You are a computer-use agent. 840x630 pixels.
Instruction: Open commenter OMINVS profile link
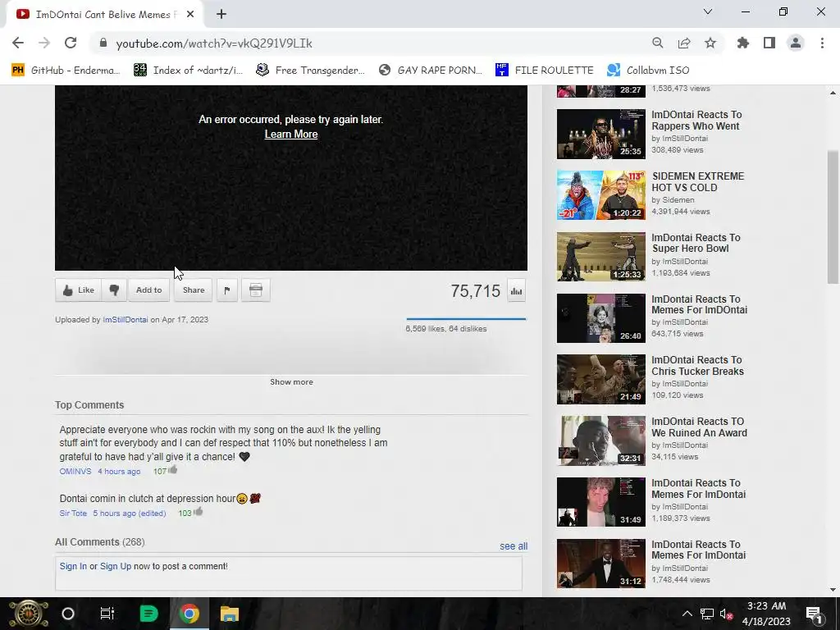pyautogui.click(x=75, y=472)
